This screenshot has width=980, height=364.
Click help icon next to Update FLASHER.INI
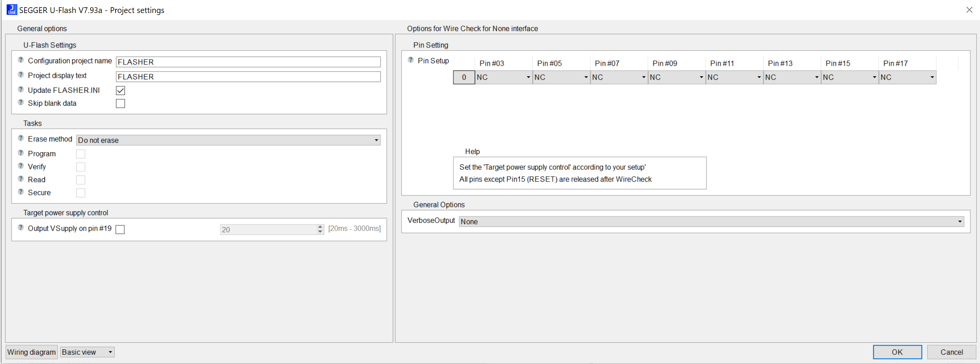21,90
